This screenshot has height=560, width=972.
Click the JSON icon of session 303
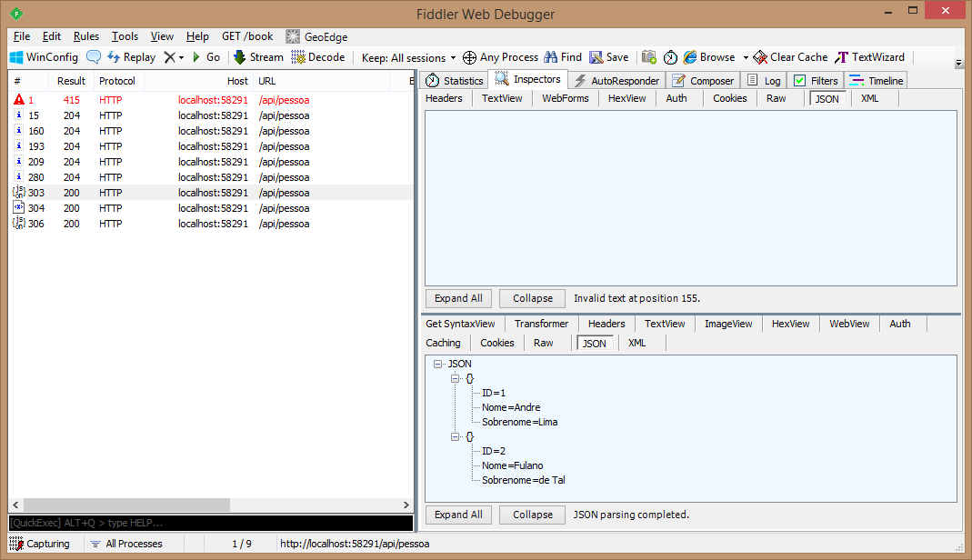(x=18, y=193)
